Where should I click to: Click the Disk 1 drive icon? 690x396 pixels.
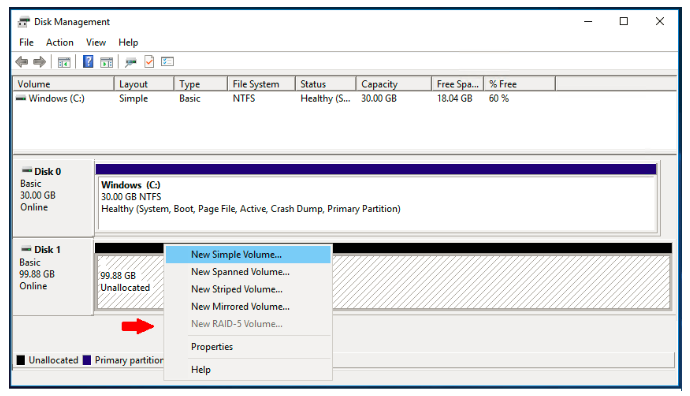tap(26, 249)
